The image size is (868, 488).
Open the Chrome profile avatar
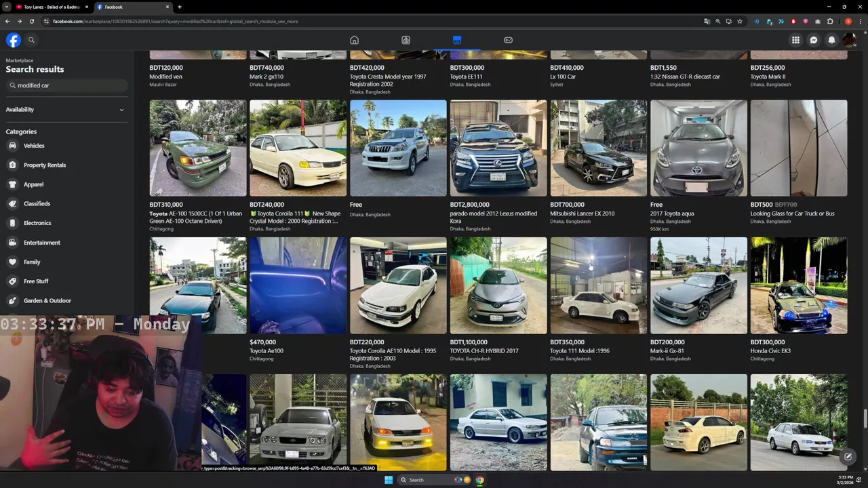coord(848,21)
